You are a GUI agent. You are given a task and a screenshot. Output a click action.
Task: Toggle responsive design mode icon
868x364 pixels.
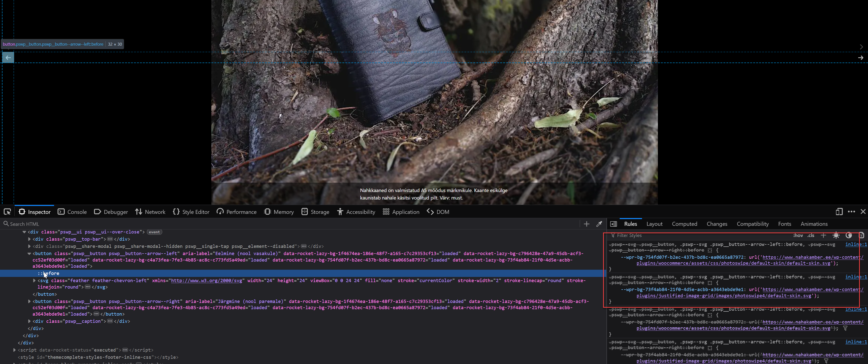tap(839, 212)
